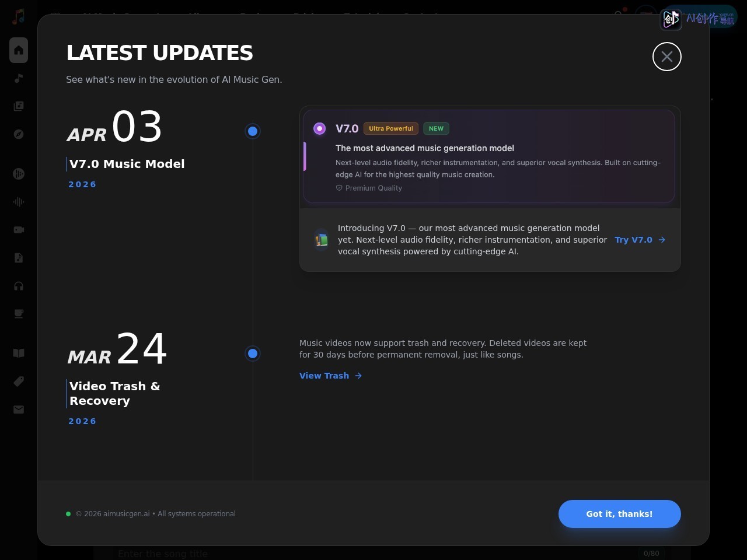Select the V7.0 model radio button
Image resolution: width=747 pixels, height=560 pixels.
[x=319, y=128]
